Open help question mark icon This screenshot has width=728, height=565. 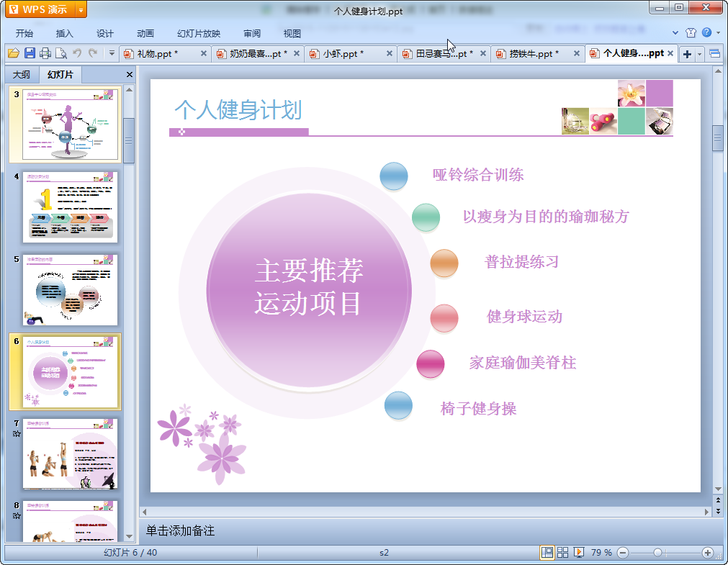click(706, 32)
